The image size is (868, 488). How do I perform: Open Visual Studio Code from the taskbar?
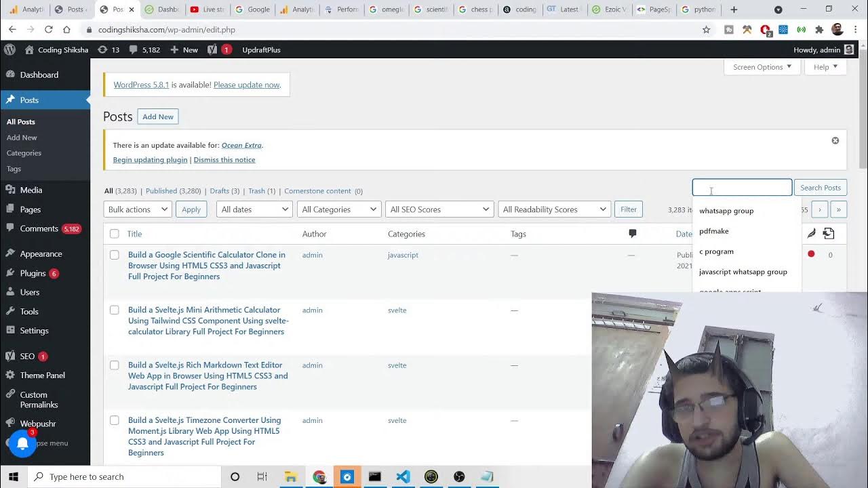(x=403, y=476)
